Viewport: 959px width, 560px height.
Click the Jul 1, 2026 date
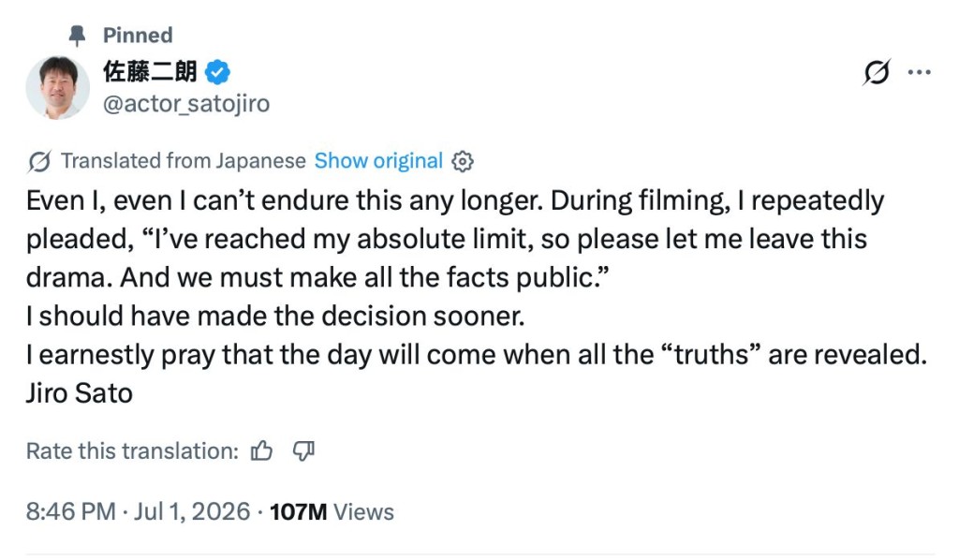pyautogui.click(x=192, y=511)
